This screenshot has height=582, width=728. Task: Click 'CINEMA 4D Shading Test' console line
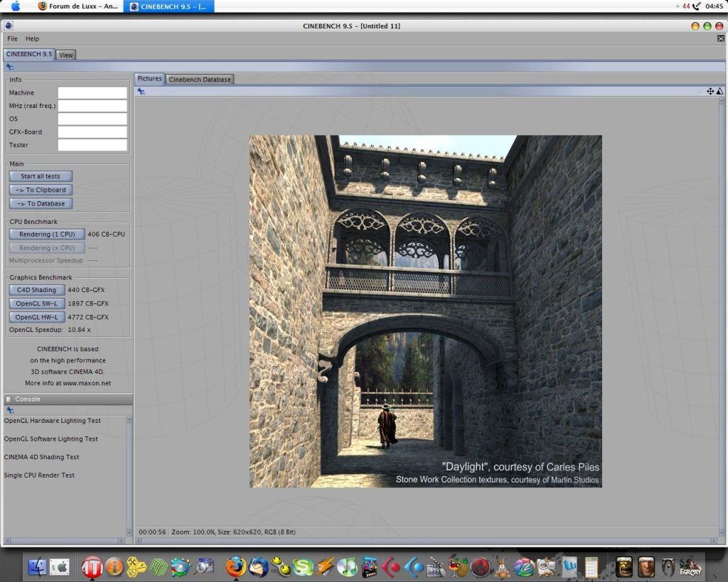tap(41, 457)
